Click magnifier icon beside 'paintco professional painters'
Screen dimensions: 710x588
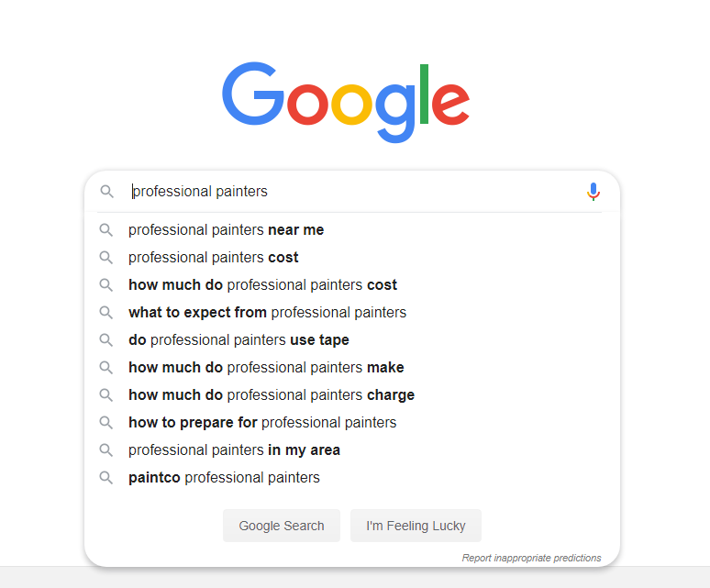point(106,478)
